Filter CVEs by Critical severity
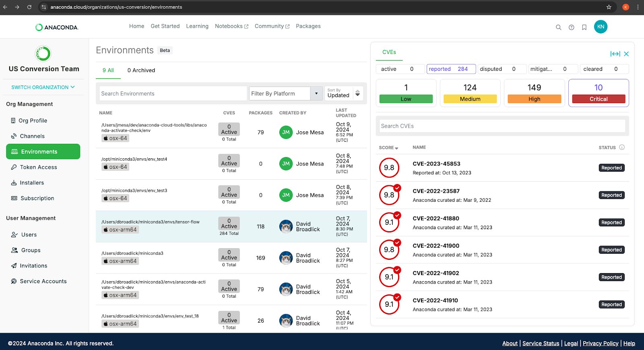Screen dimensions: 644x350 click(599, 93)
